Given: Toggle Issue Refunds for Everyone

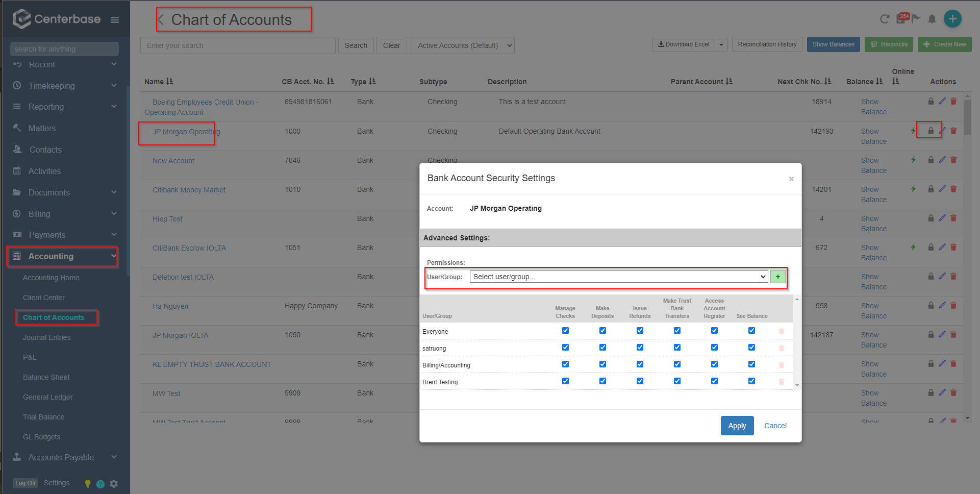Looking at the screenshot, I should (640, 331).
